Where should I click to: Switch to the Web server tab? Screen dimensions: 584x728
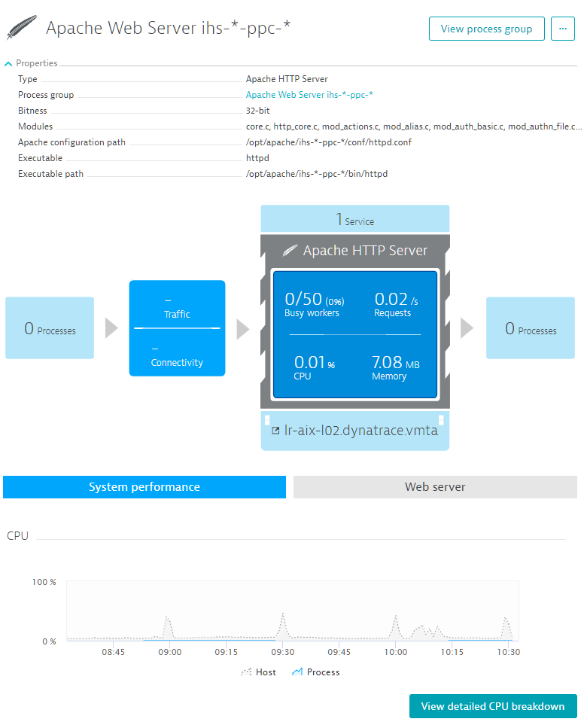(x=435, y=486)
